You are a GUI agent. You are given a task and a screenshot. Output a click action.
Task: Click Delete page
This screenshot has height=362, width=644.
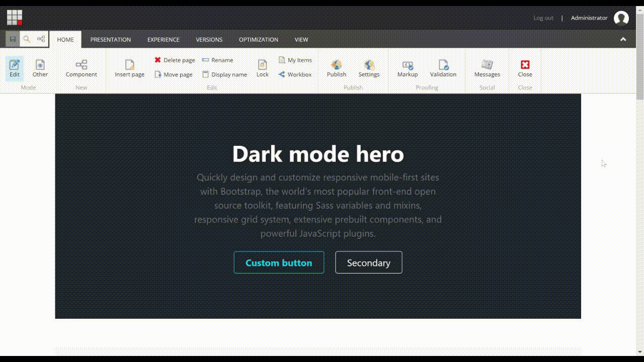pos(175,60)
